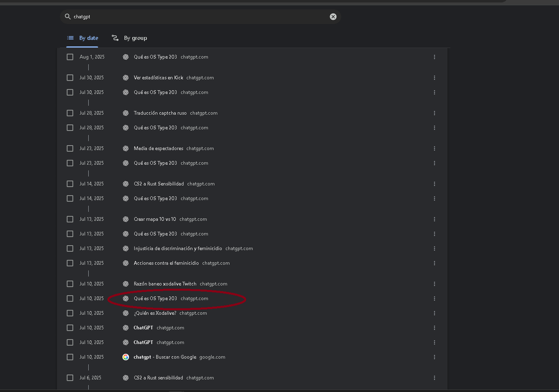This screenshot has height=392, width=559.
Task: Click the favicon of Jul 14 CS2 a Rust Sensibilidad
Action: pyautogui.click(x=126, y=184)
